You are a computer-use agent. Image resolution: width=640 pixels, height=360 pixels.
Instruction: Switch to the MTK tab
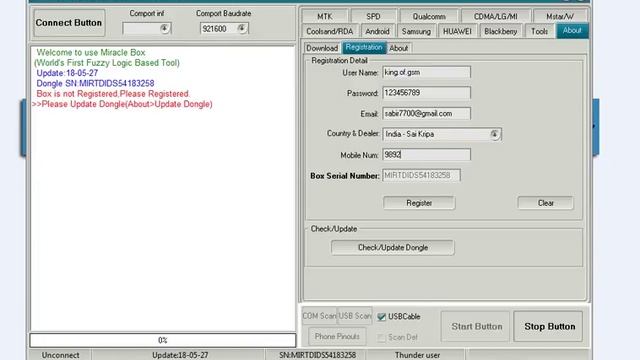(x=324, y=16)
